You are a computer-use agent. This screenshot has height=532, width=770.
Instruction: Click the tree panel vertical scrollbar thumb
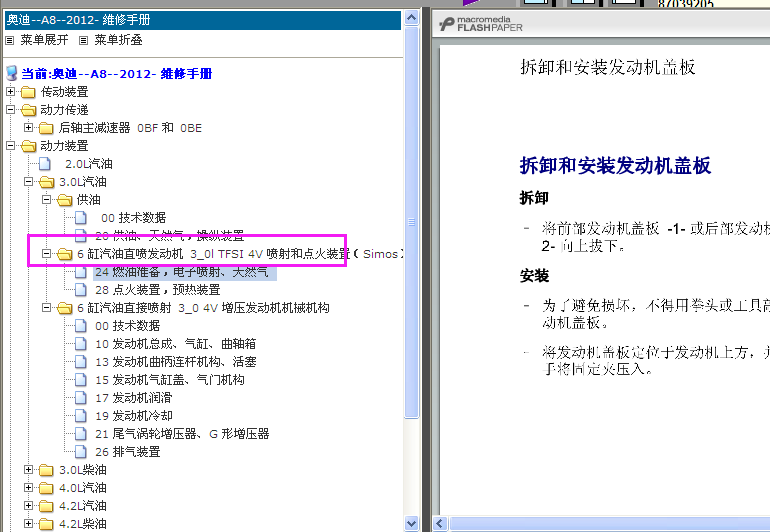(x=412, y=222)
